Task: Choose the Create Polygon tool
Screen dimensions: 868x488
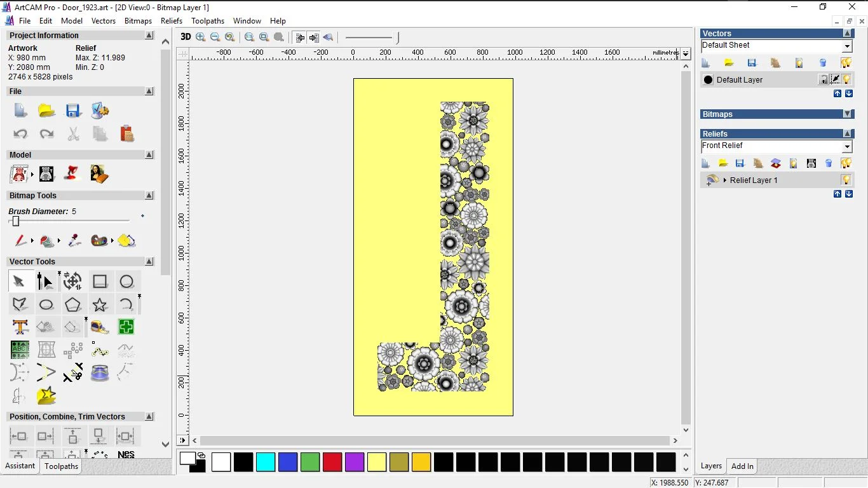Action: pyautogui.click(x=73, y=305)
